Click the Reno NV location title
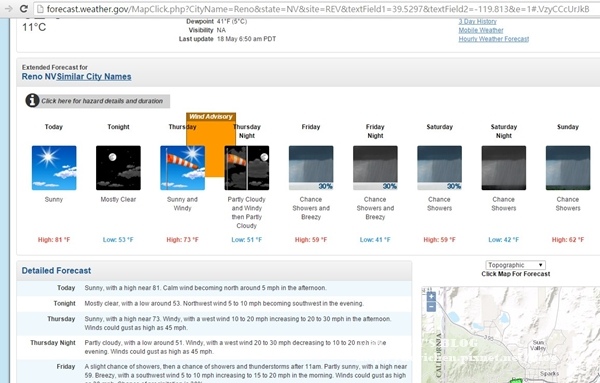Viewport: 600px width, 383px height. (x=39, y=77)
